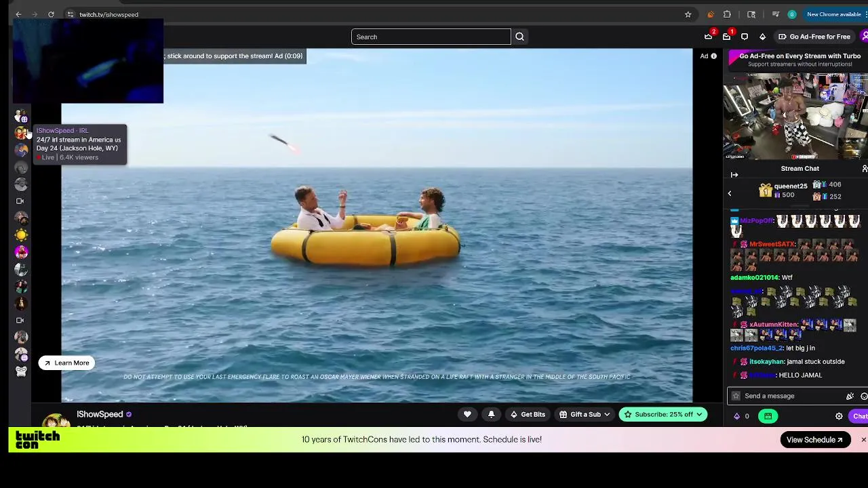Open the orange extension icon in the toolbar
The image size is (868, 488).
pos(710,14)
